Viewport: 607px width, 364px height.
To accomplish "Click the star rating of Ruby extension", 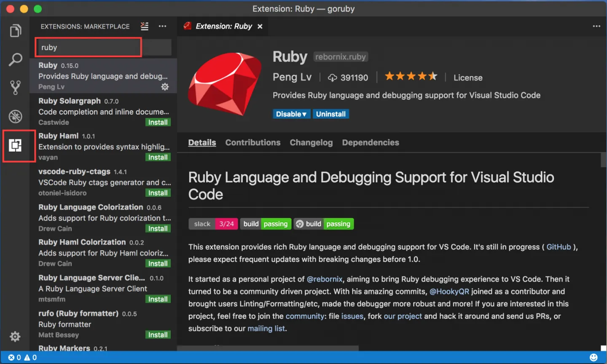I will pos(411,76).
